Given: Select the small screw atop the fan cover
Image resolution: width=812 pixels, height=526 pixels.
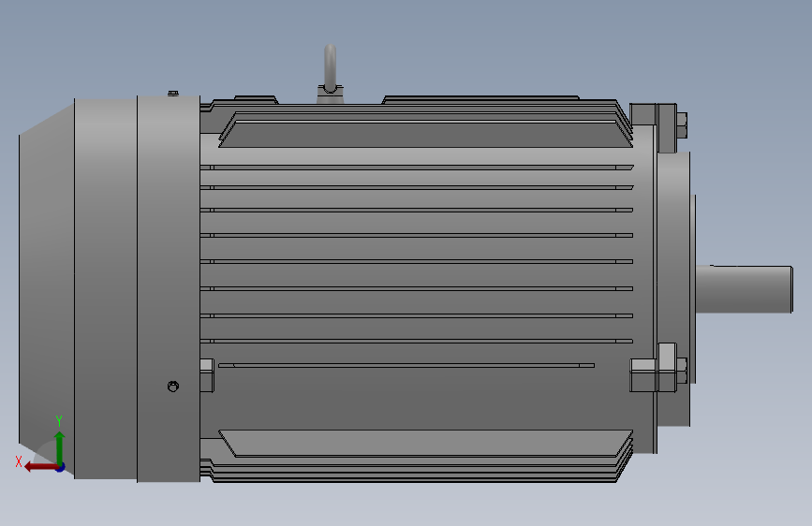Looking at the screenshot, I should click(x=173, y=94).
